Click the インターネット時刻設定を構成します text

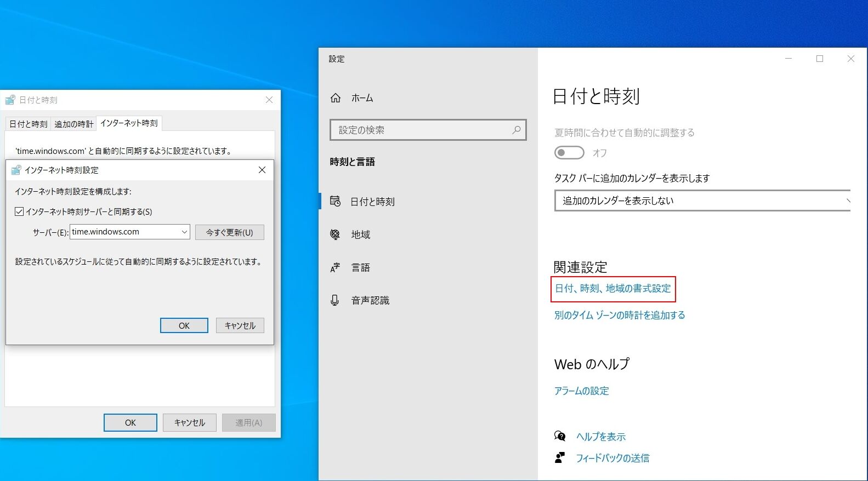point(73,191)
